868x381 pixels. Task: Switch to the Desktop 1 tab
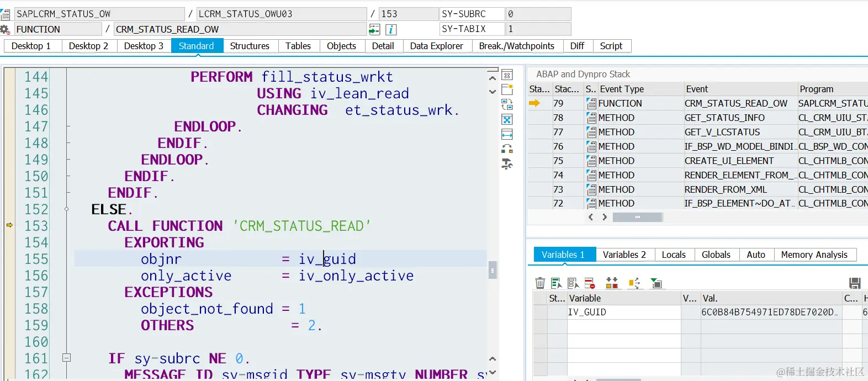31,46
